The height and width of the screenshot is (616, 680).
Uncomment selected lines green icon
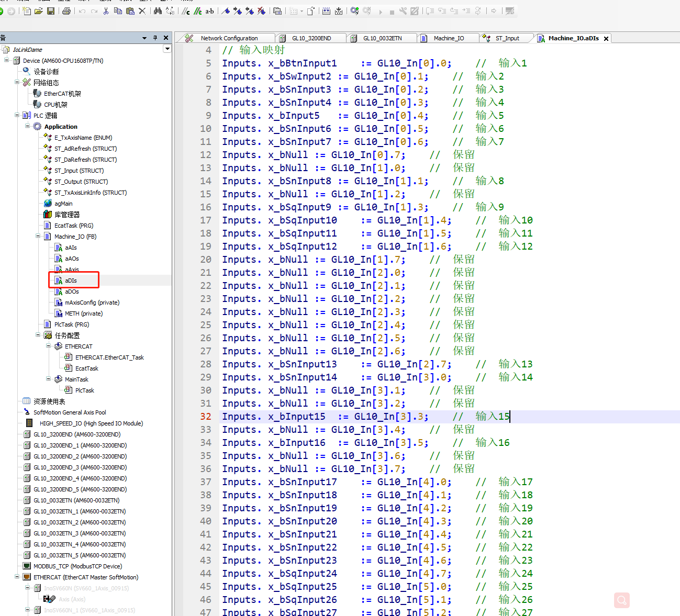coord(198,10)
